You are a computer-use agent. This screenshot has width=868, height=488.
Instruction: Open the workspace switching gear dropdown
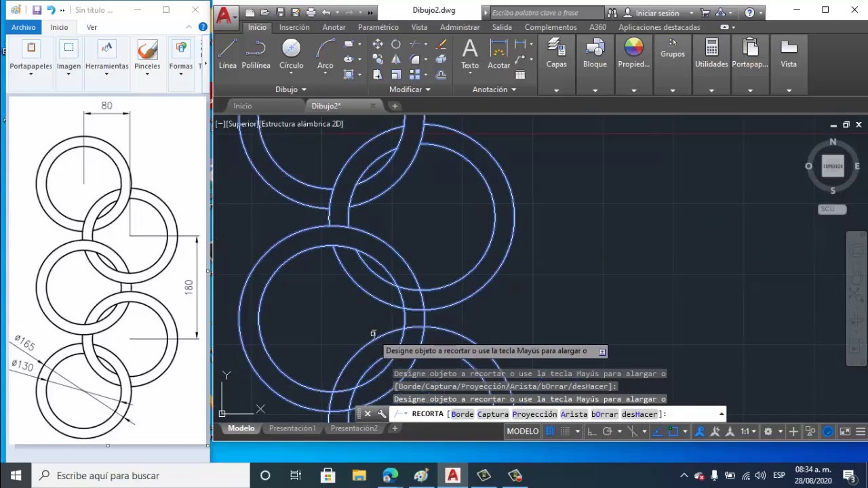[780, 431]
